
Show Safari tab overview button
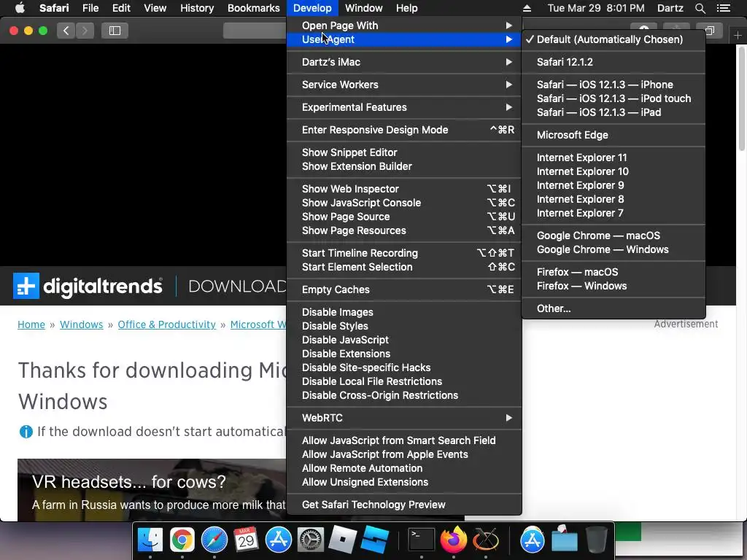pyautogui.click(x=709, y=31)
